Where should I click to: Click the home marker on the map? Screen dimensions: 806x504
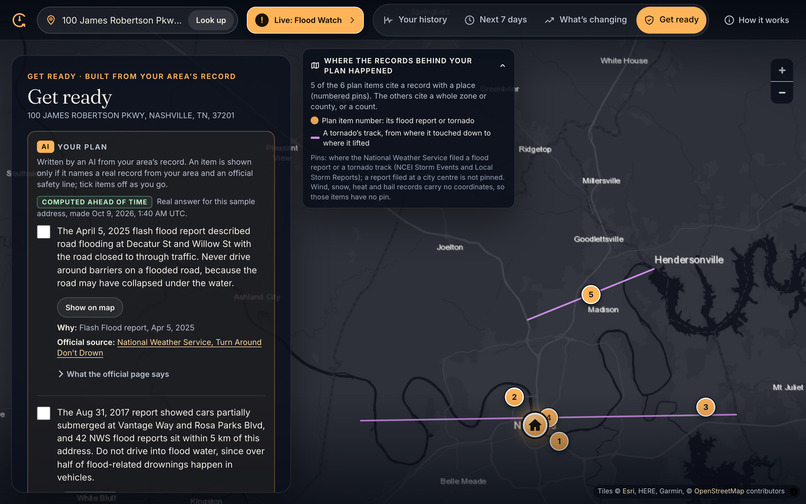pos(535,425)
